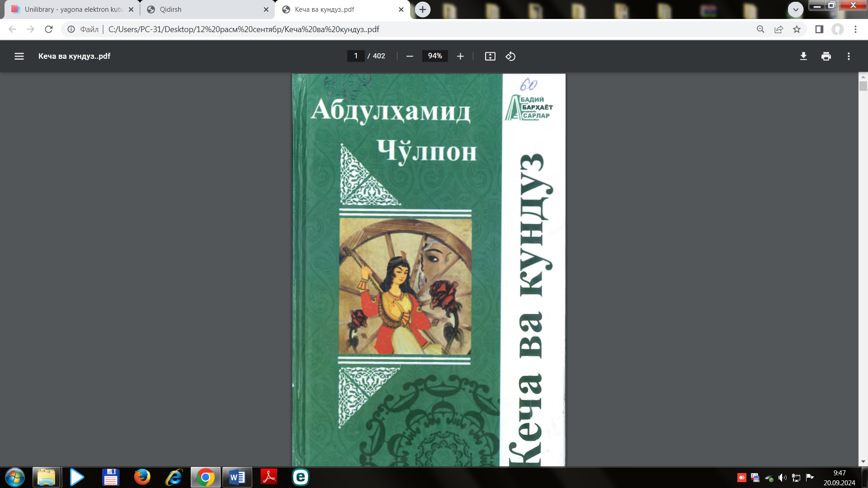This screenshot has height=488, width=868.
Task: Click the vertical scrollbar thumb
Action: pyautogui.click(x=863, y=86)
